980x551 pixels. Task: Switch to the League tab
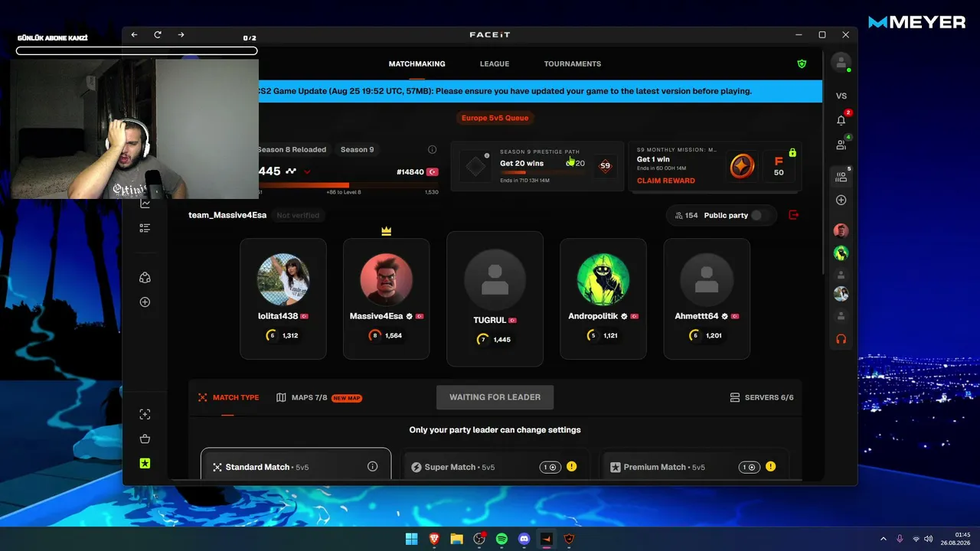click(495, 64)
